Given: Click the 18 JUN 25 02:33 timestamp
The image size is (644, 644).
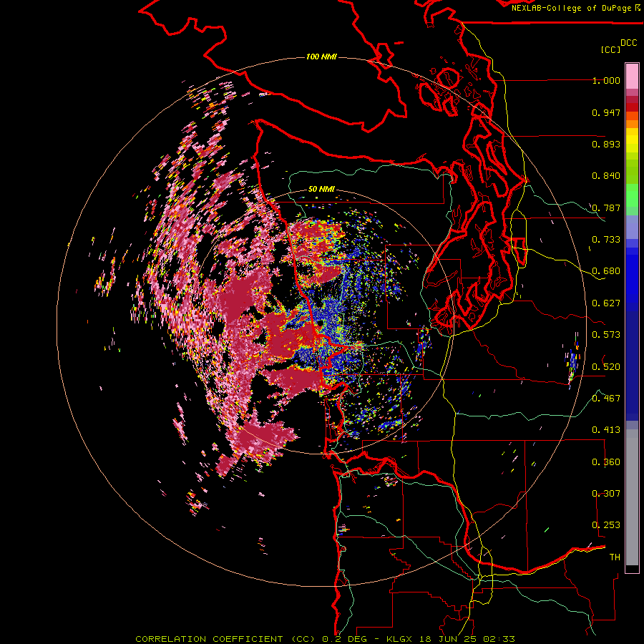Looking at the screenshot, I should point(467,639).
